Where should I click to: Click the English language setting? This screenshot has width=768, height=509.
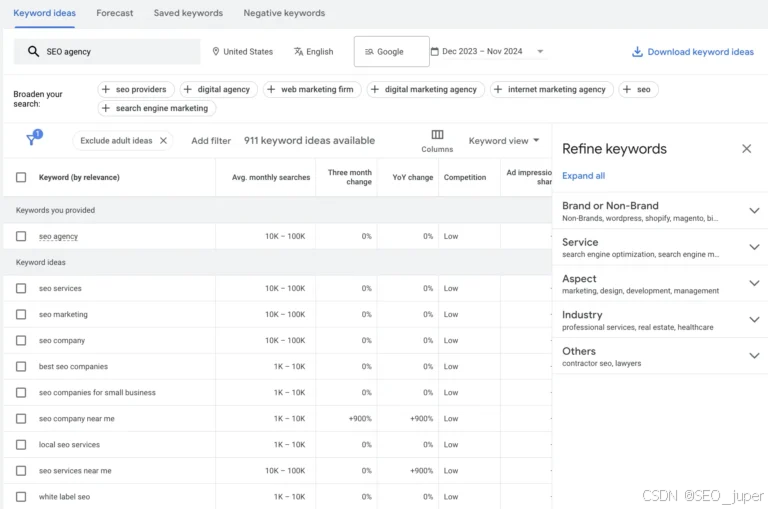313,51
